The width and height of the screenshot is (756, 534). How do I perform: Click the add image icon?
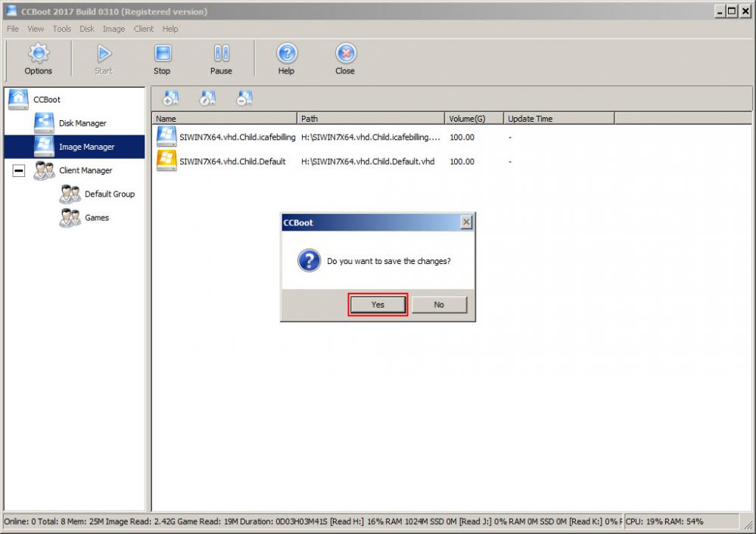pos(171,98)
